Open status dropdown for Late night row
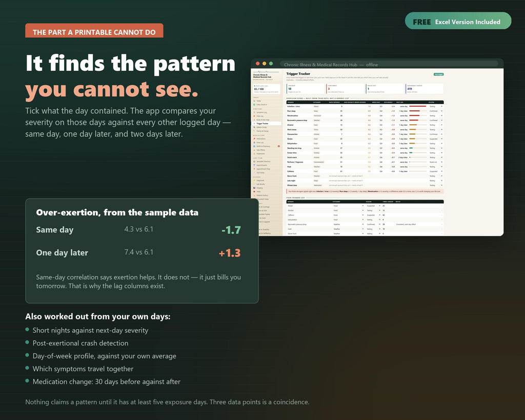The height and width of the screenshot is (420, 525). coord(441,181)
